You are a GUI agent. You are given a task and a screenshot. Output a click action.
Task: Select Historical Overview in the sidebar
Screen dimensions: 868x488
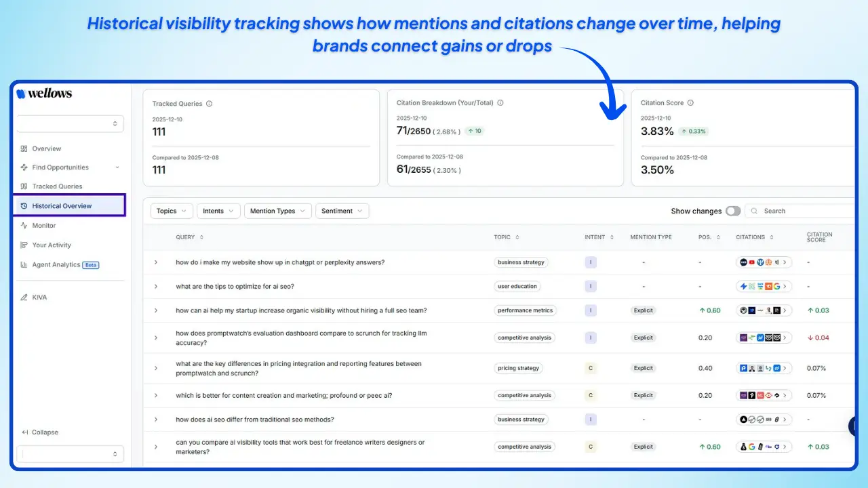point(69,206)
